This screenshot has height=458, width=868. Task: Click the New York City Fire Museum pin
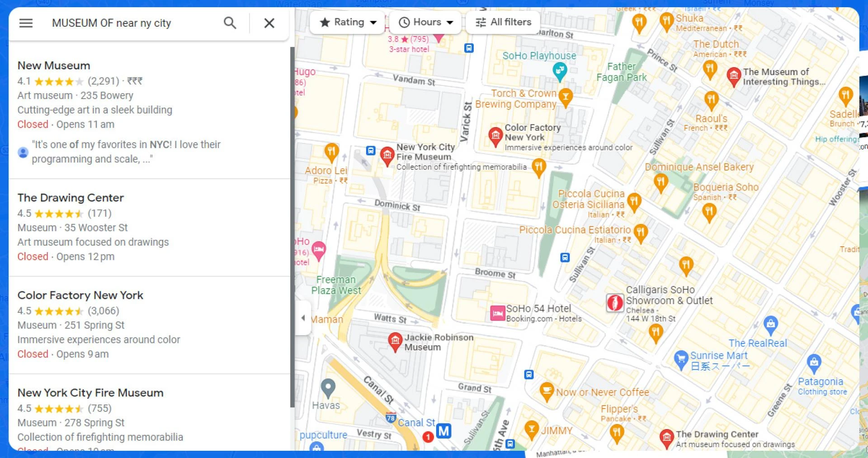point(387,156)
